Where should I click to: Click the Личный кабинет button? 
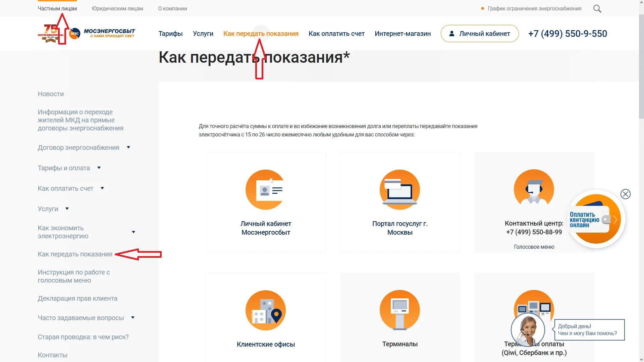[x=480, y=34]
